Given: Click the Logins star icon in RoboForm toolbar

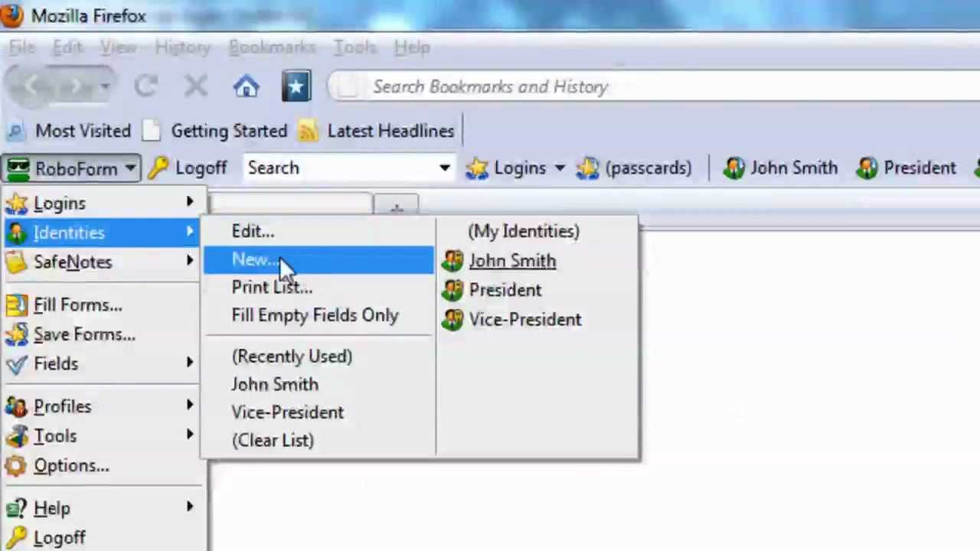Looking at the screenshot, I should click(476, 168).
